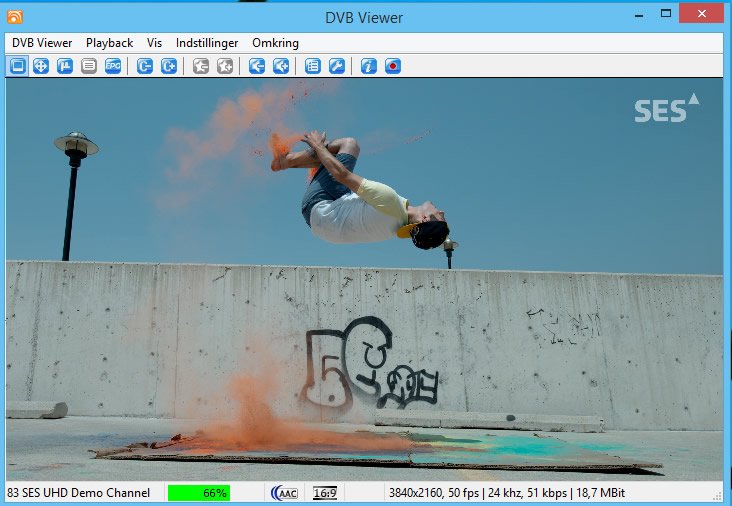Click the previous favourite star icon
Image resolution: width=732 pixels, height=506 pixels.
click(x=201, y=66)
